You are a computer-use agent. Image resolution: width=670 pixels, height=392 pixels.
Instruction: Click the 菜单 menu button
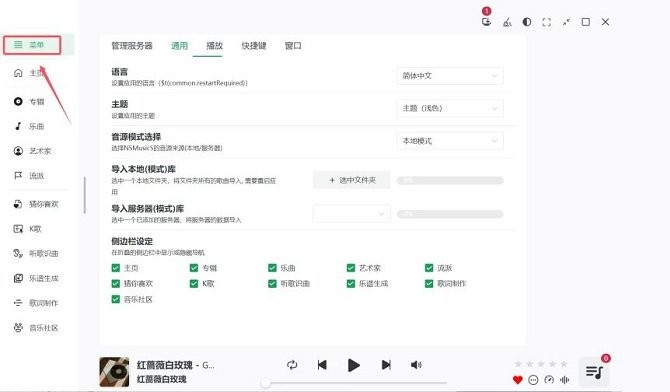(x=32, y=45)
